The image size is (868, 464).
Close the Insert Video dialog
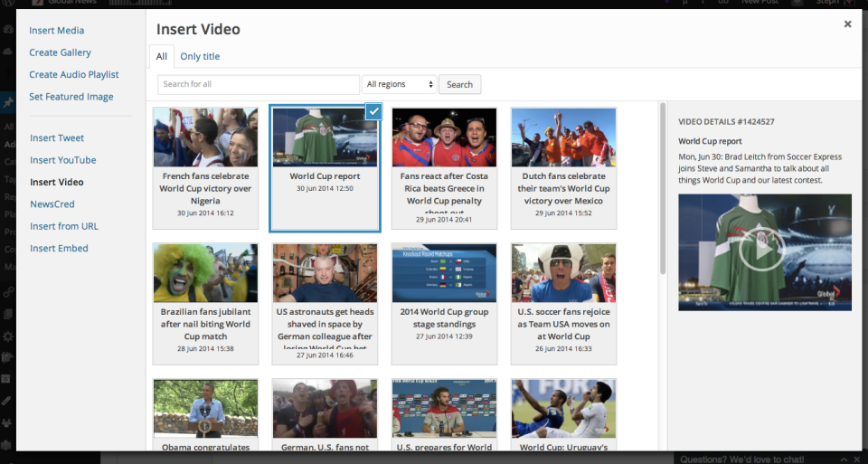click(847, 24)
